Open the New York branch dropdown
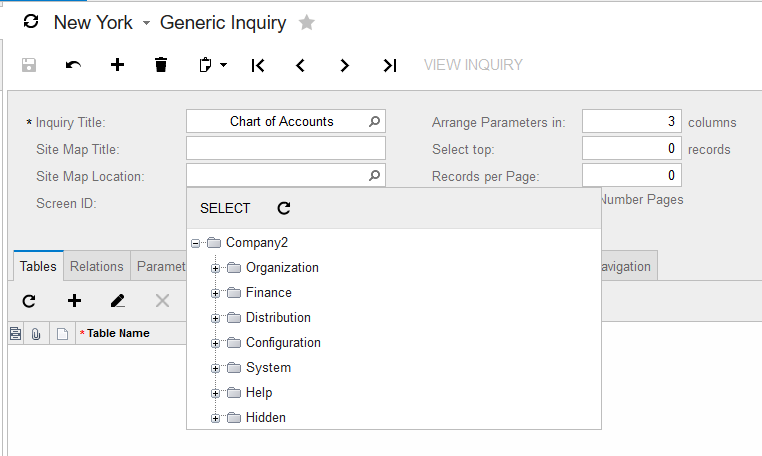The height and width of the screenshot is (456, 762). coord(146,23)
